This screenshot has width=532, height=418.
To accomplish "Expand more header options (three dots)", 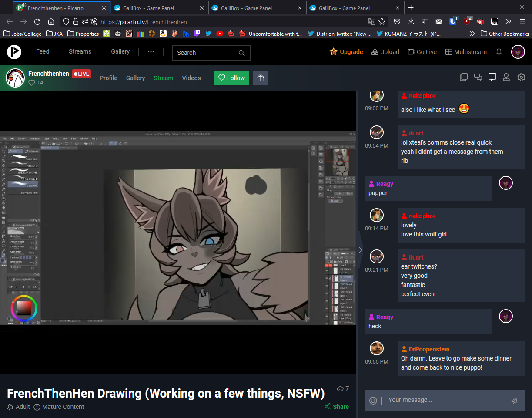I will click(x=151, y=51).
